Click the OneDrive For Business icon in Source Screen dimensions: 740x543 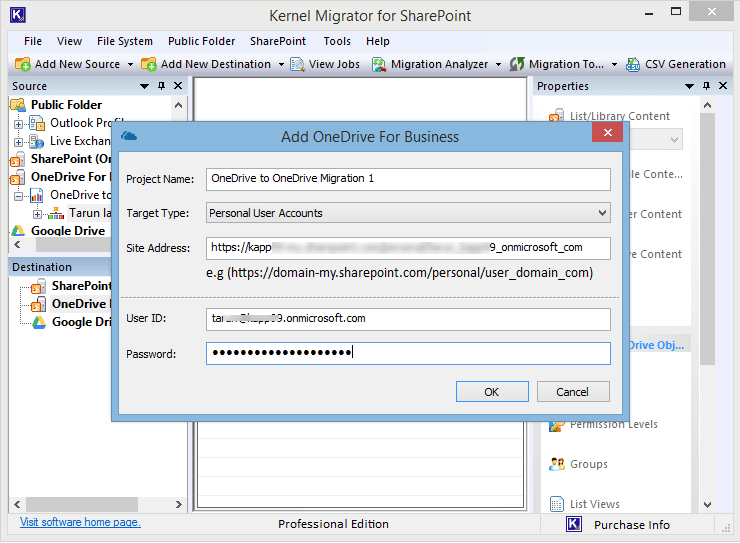(x=18, y=177)
